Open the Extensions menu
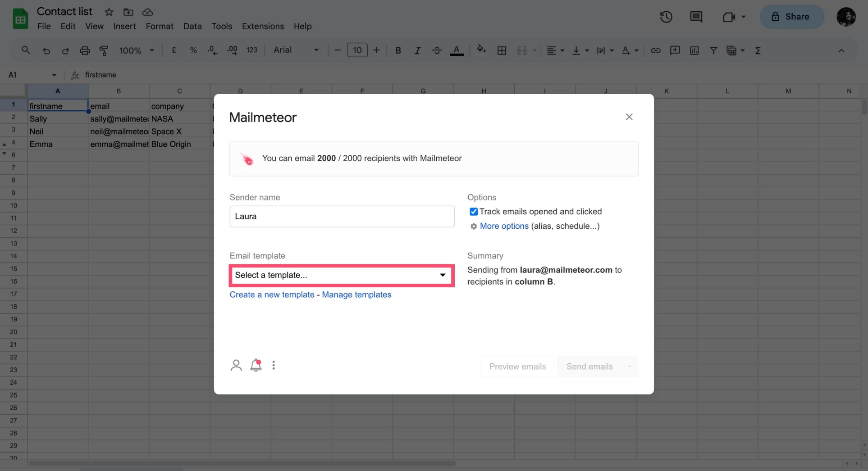This screenshot has width=868, height=471. point(263,26)
